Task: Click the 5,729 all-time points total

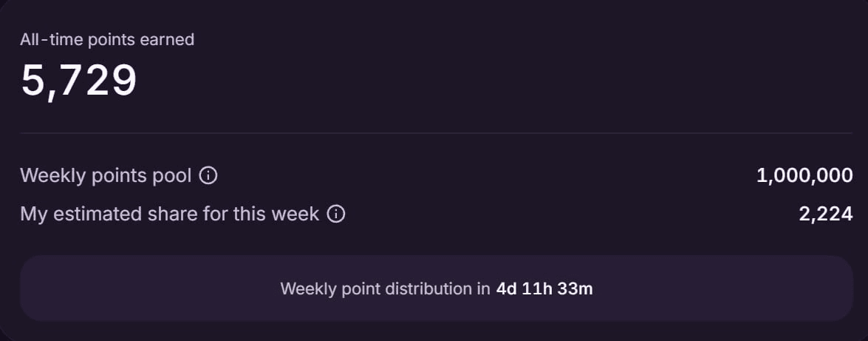Action: tap(78, 81)
